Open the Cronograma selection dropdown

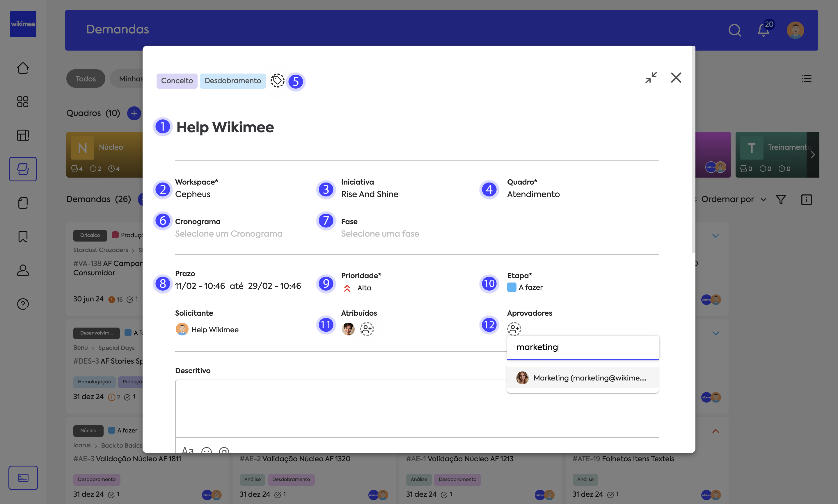(228, 234)
